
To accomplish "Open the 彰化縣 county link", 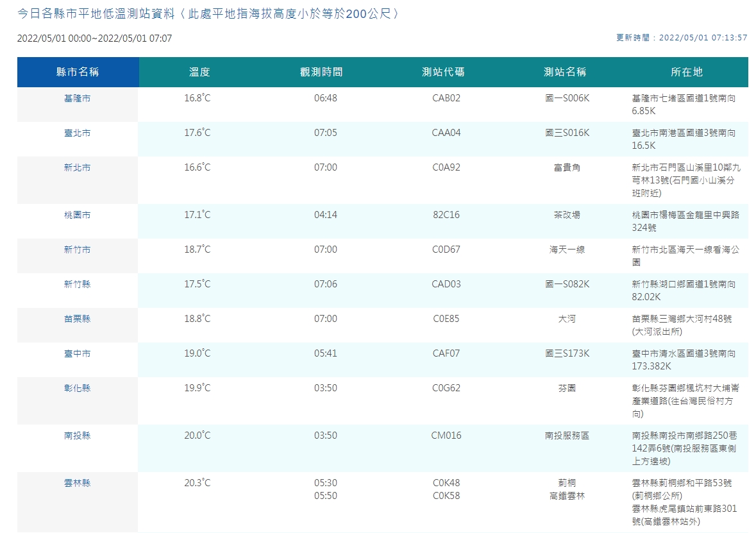I will [77, 389].
